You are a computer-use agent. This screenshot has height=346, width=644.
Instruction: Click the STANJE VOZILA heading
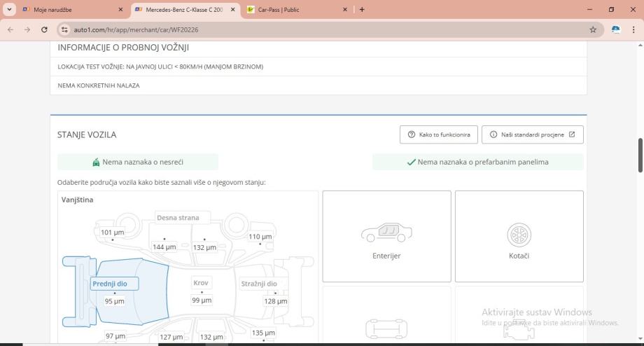click(87, 134)
